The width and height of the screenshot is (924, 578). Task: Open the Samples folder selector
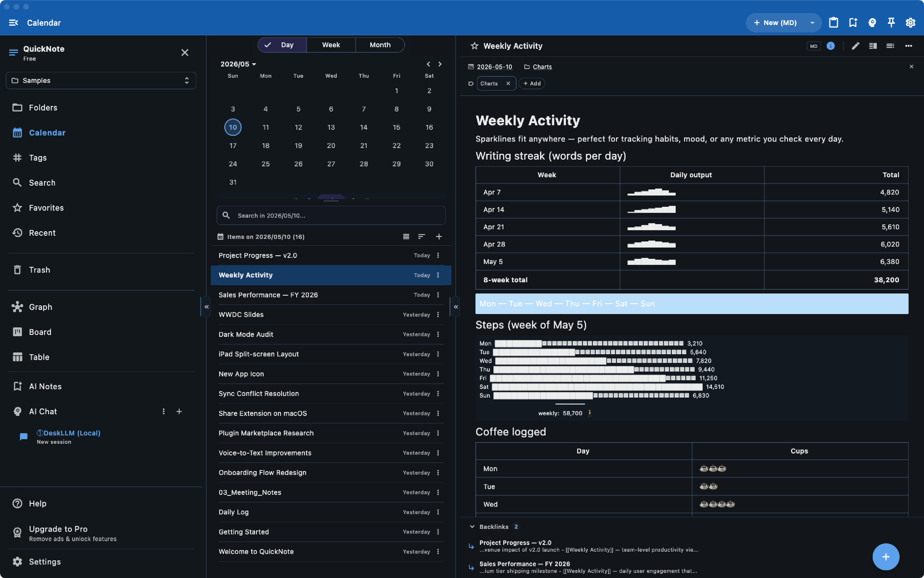point(101,80)
